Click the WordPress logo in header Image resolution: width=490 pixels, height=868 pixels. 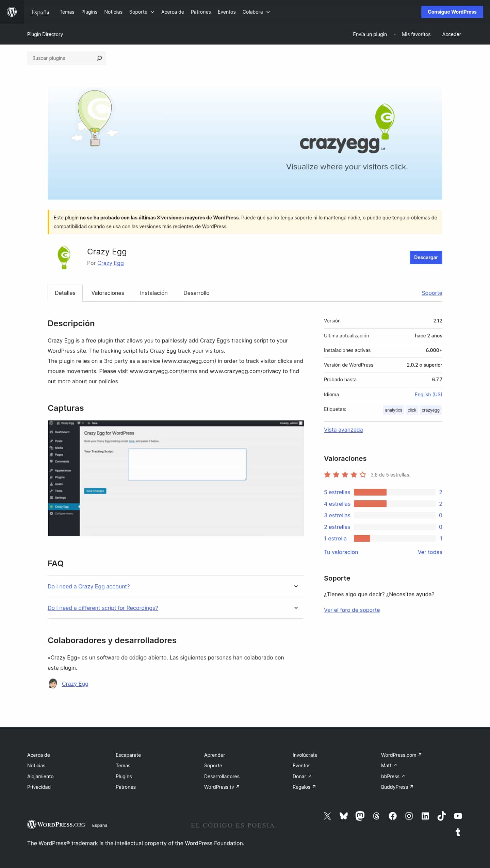[x=12, y=12]
